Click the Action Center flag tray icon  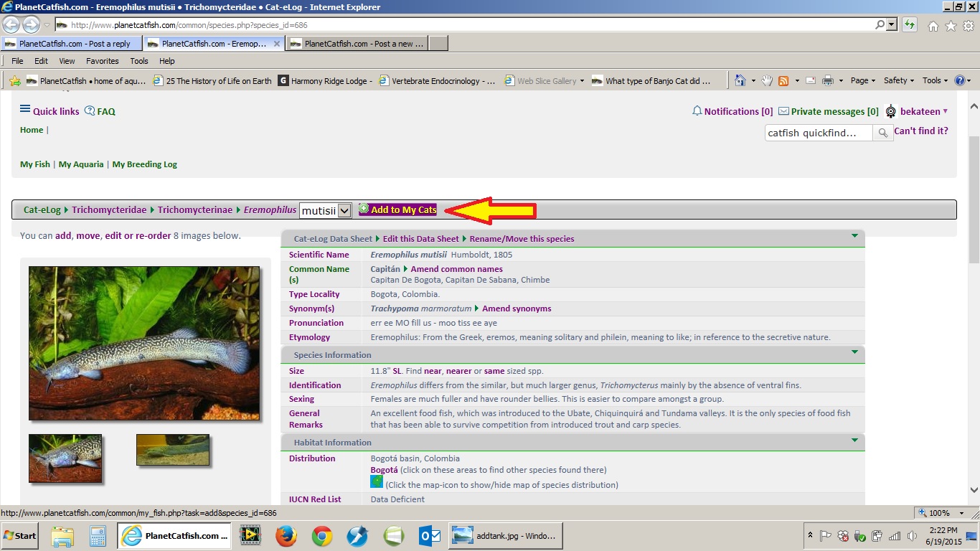point(826,536)
